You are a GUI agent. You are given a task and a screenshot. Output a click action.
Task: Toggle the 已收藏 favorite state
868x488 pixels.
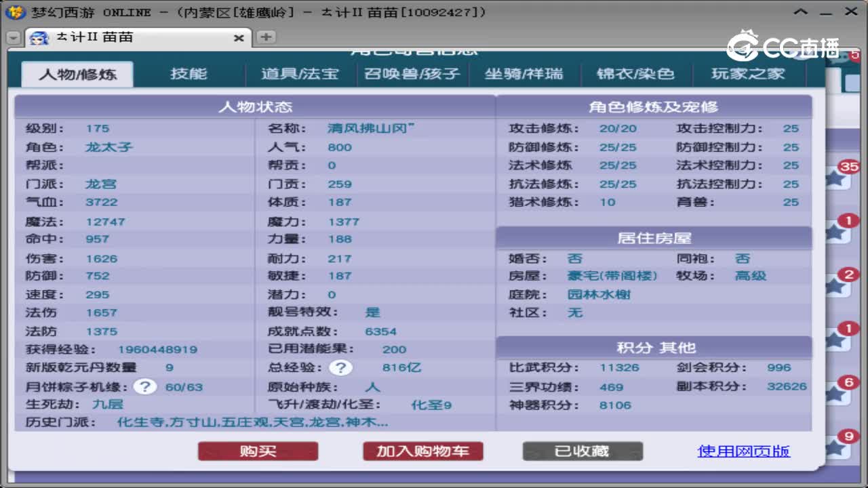(x=581, y=451)
